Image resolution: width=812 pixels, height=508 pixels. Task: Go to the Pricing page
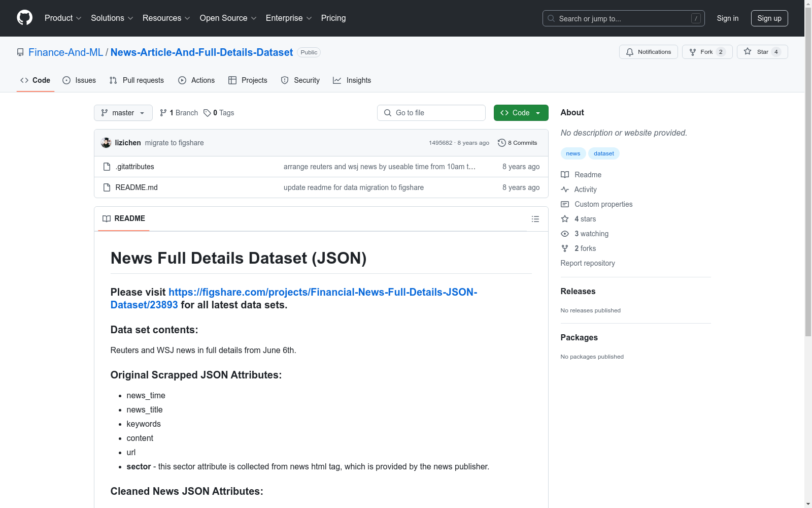coord(333,18)
